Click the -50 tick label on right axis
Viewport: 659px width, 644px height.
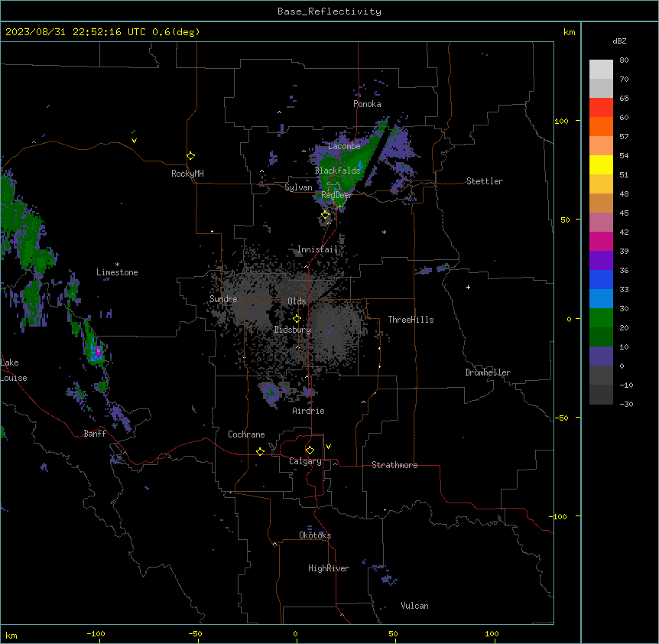pyautogui.click(x=562, y=418)
